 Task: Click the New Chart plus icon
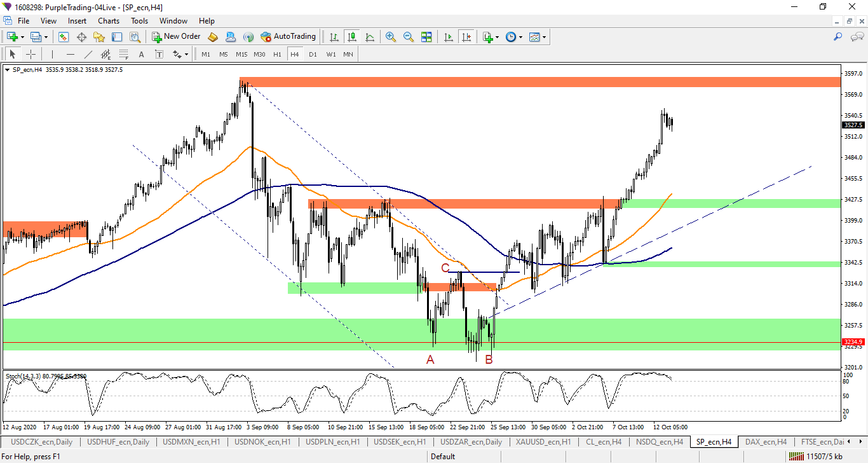point(12,37)
